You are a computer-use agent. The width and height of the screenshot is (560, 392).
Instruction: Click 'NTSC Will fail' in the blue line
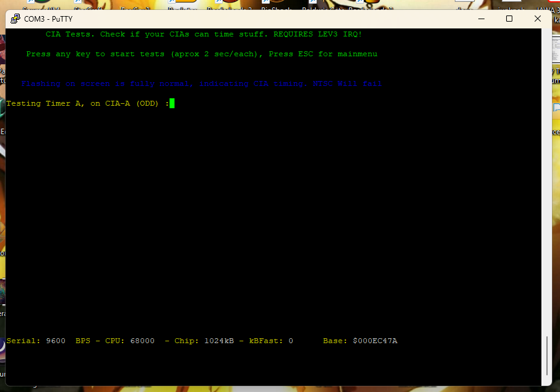[347, 83]
